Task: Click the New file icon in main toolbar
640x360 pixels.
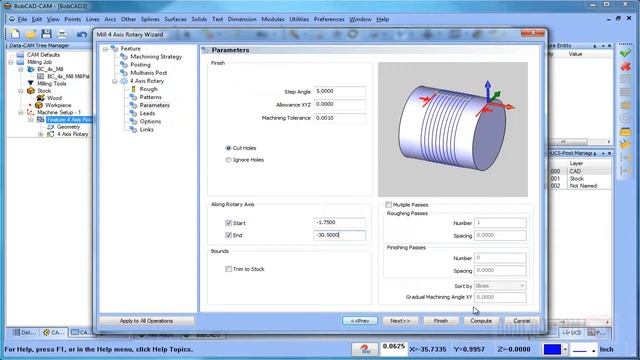Action: 15,34
